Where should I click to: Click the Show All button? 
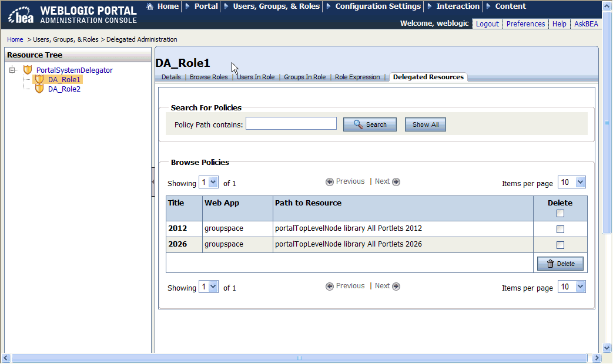[x=425, y=124]
